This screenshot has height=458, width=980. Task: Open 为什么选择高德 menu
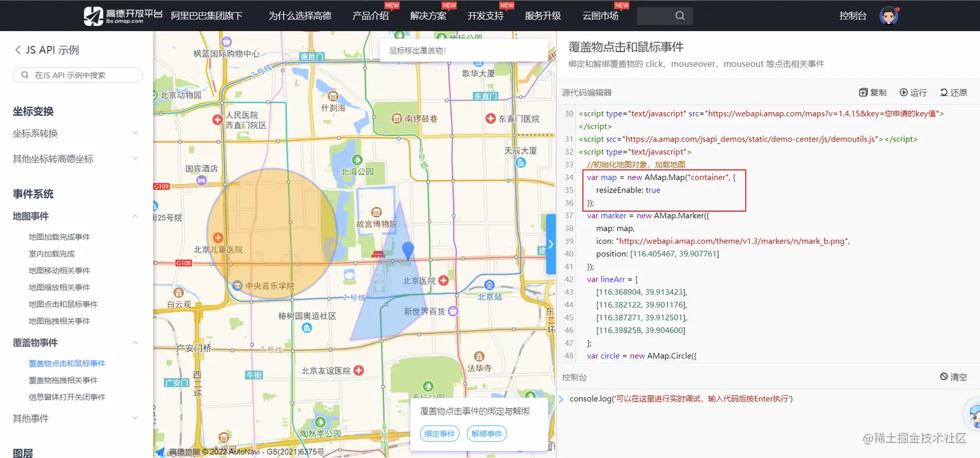tap(299, 16)
